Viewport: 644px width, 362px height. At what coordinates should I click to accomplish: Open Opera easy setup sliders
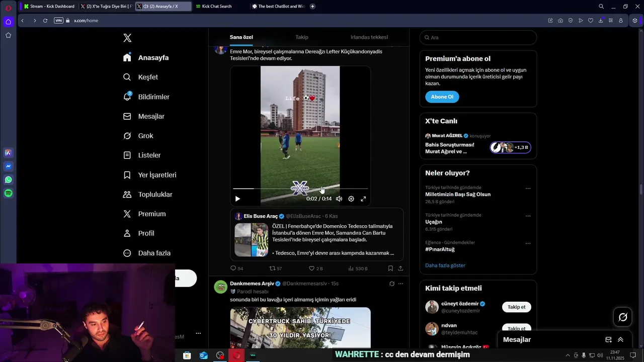(610, 21)
